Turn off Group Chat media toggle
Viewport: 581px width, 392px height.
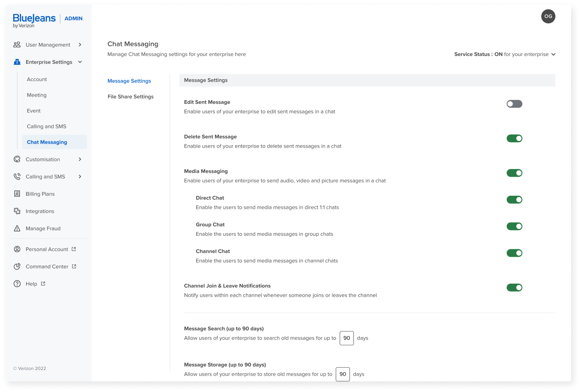click(514, 226)
